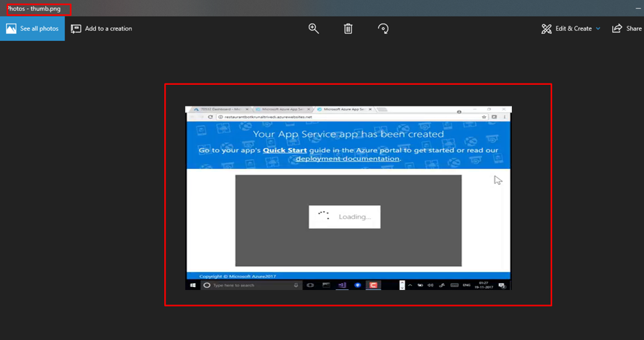Share the photo

click(627, 29)
